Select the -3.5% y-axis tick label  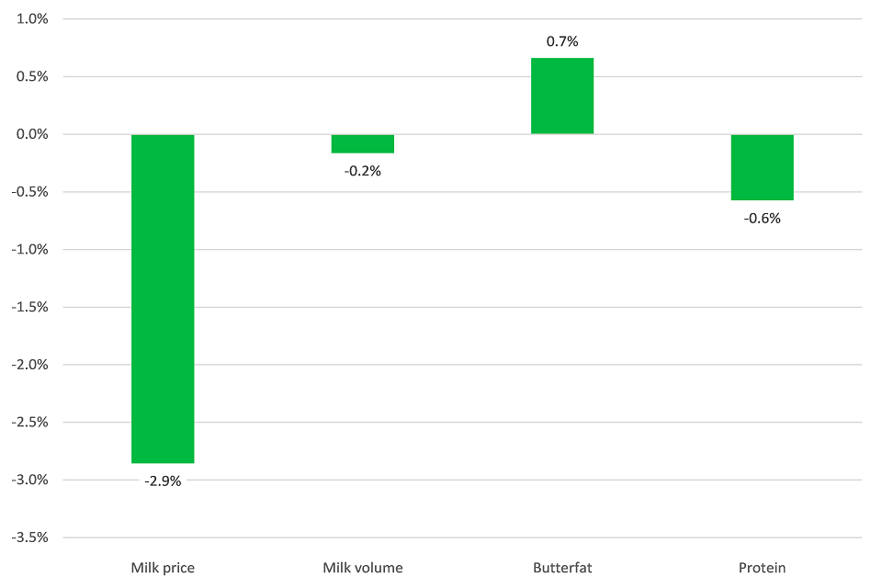pos(31,537)
